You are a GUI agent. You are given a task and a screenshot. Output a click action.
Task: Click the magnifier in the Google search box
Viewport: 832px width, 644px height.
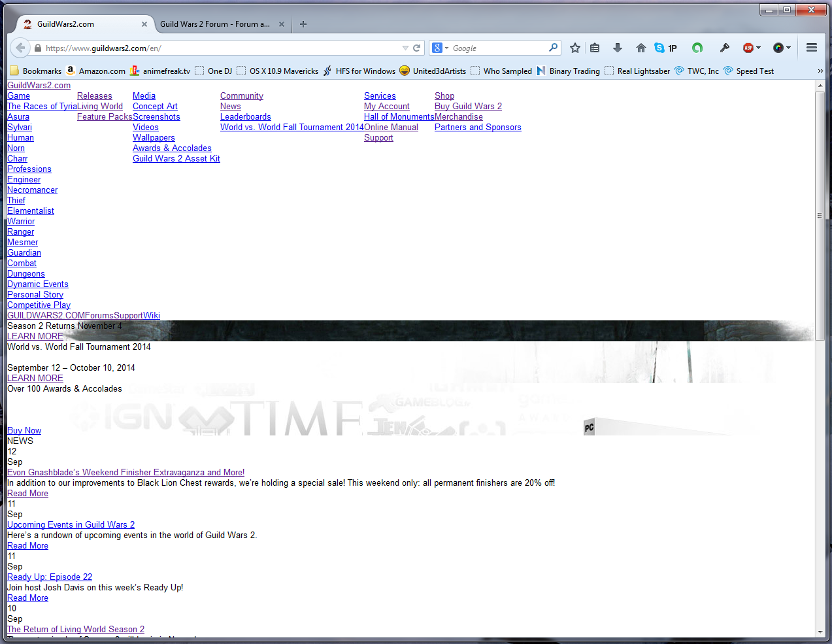553,47
